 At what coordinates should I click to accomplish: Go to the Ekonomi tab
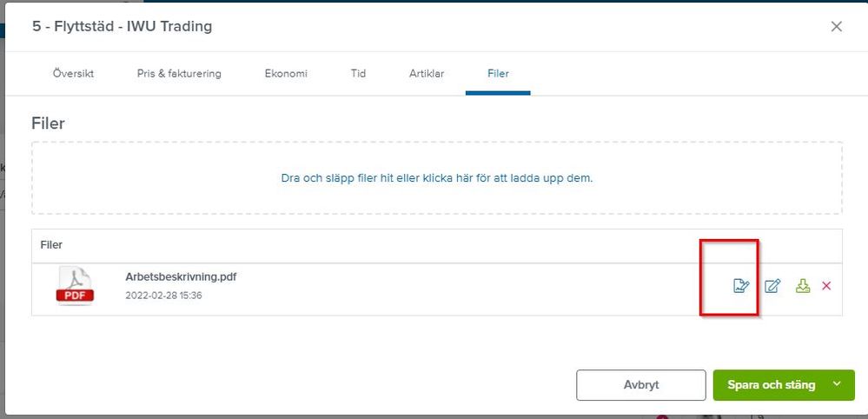pyautogui.click(x=286, y=74)
